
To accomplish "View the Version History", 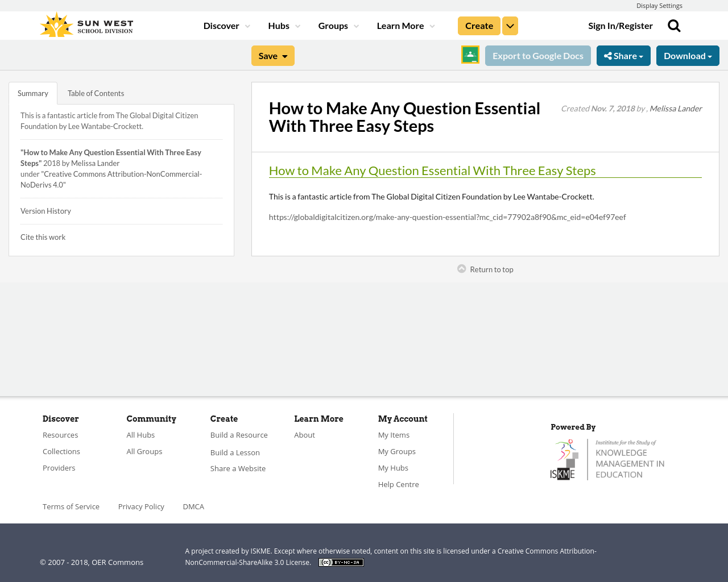I will (45, 210).
